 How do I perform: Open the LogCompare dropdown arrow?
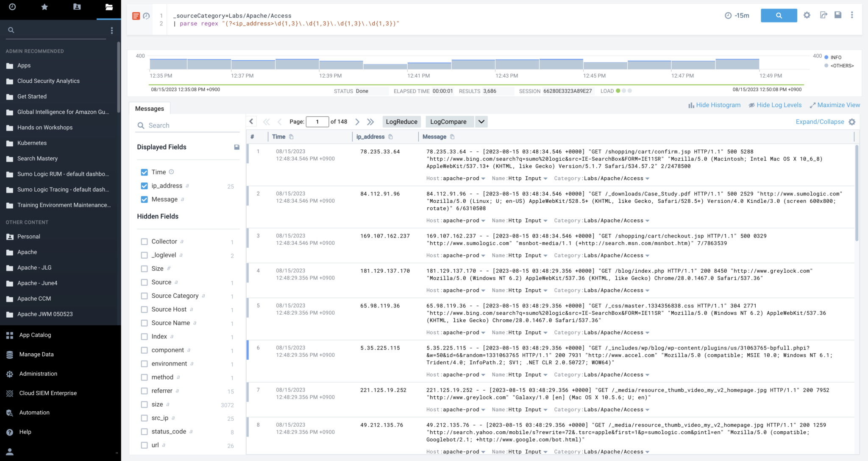pos(481,122)
